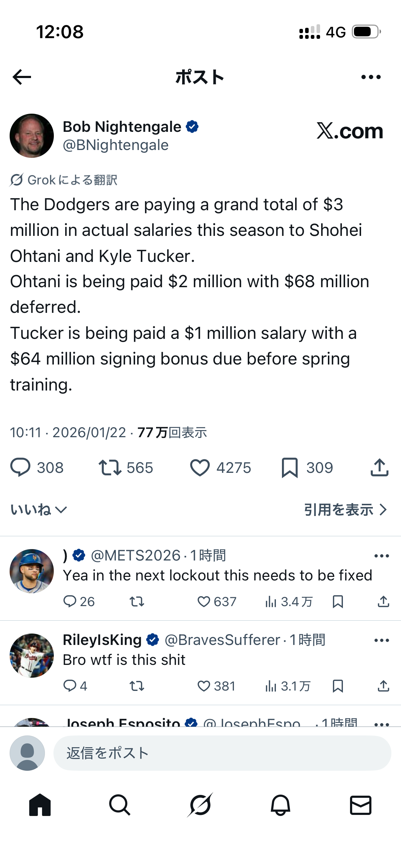Image resolution: width=401 pixels, height=868 pixels.
Task: Open more options for @METS2026 reply
Action: coord(381,556)
